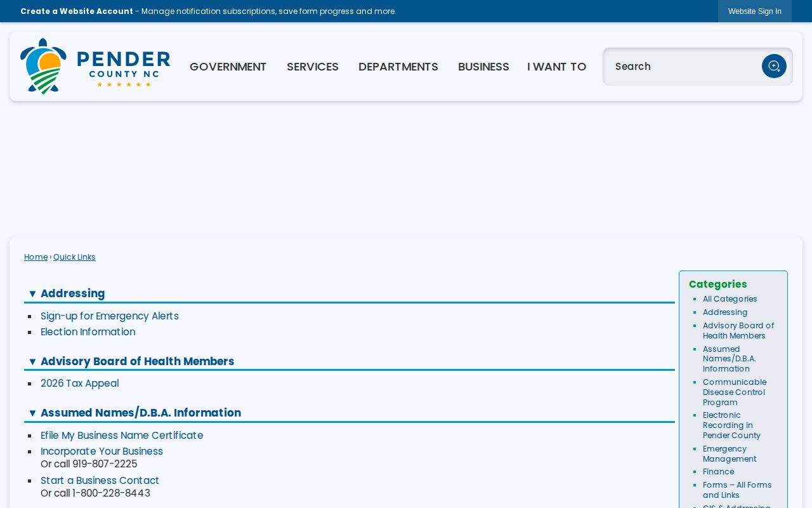The width and height of the screenshot is (812, 508).
Task: Open Assumed Names/D.B.A. Information heading
Action: (141, 413)
